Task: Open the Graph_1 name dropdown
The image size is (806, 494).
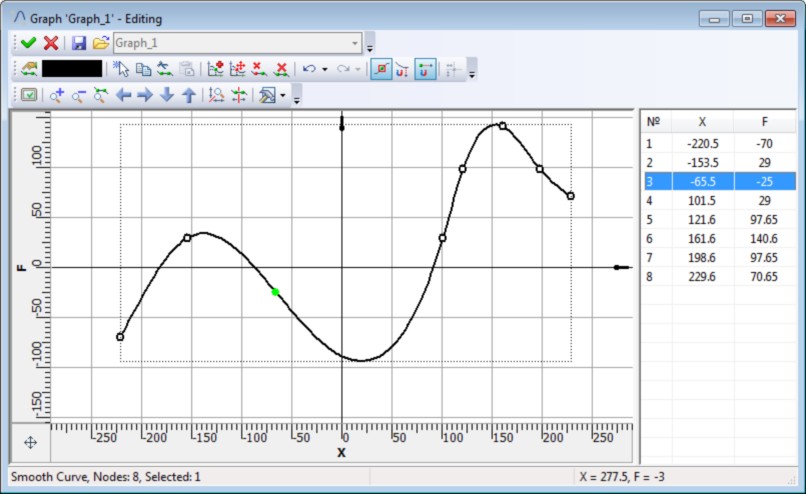Action: point(355,43)
